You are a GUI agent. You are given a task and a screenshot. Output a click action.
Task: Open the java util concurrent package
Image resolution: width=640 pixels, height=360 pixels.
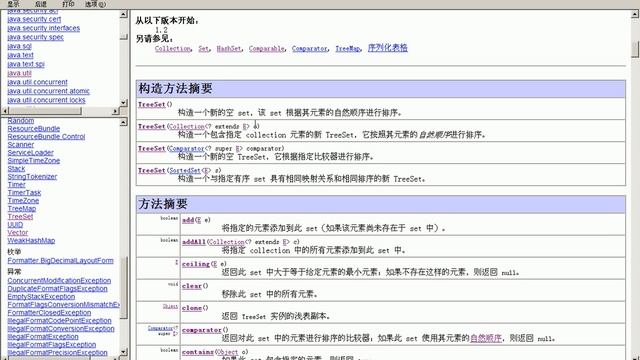point(38,82)
